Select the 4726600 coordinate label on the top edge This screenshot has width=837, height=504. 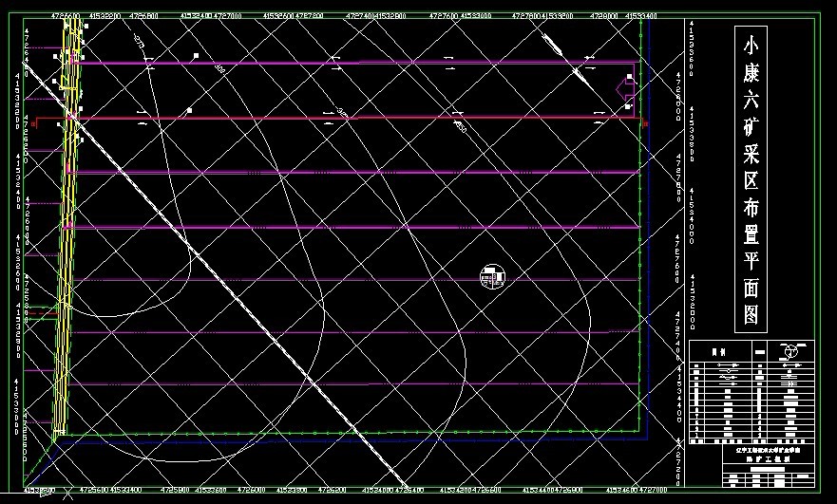(x=66, y=16)
